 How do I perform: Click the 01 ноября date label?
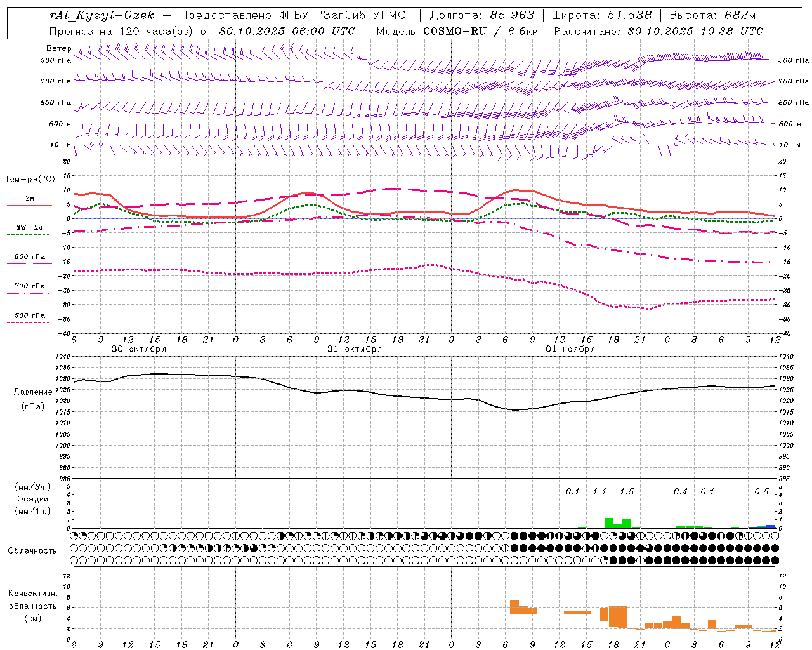click(570, 349)
